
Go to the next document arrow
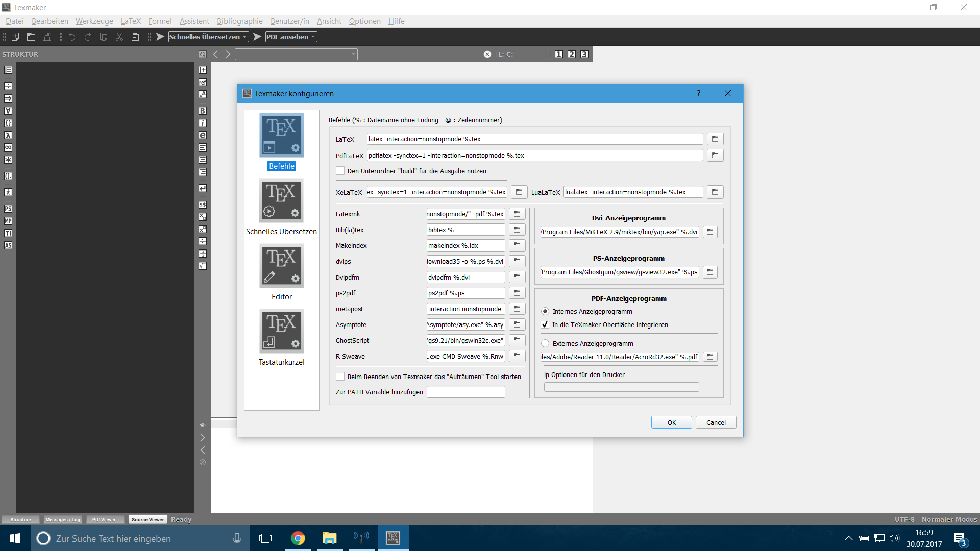228,54
